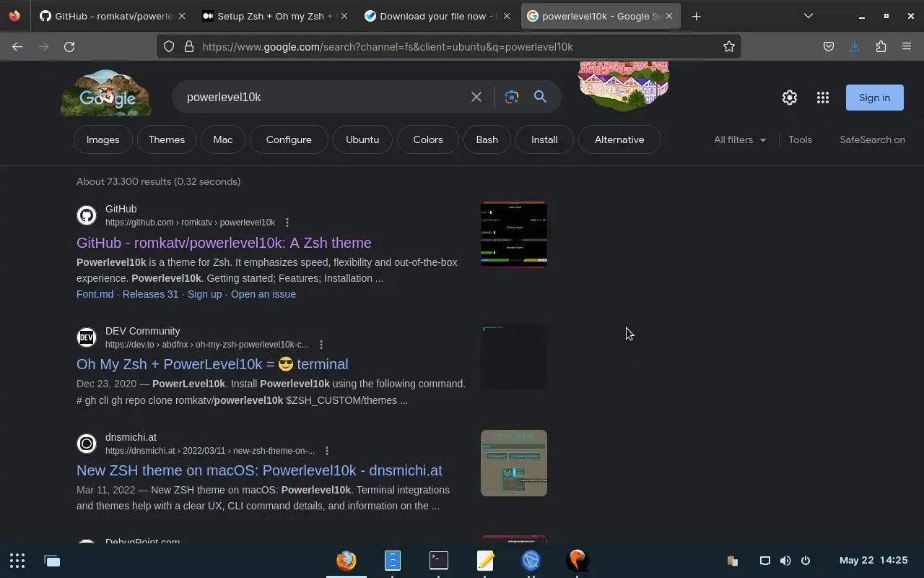Viewport: 924px width, 578px height.
Task: Open the clock showing May 22 14:25
Action: [873, 561]
